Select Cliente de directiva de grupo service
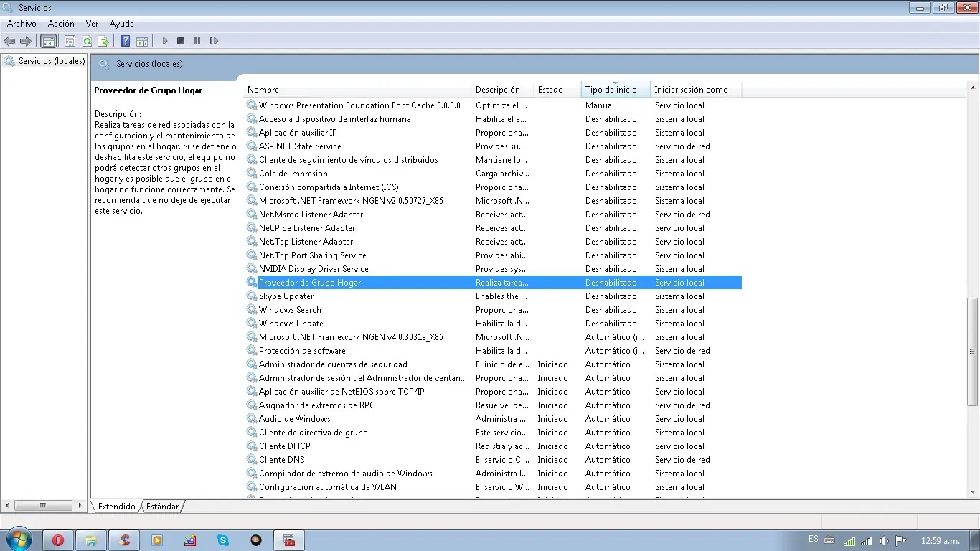Viewport: 980px width, 551px height. click(493, 433)
